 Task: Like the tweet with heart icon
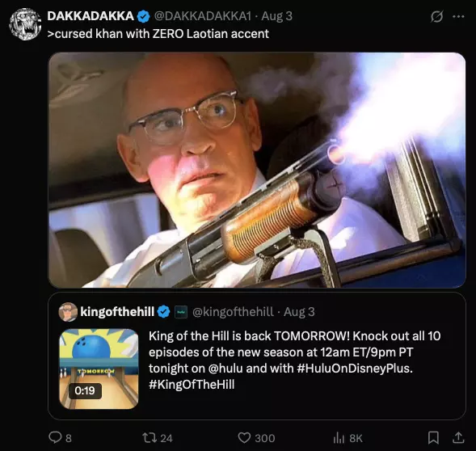[244, 437]
